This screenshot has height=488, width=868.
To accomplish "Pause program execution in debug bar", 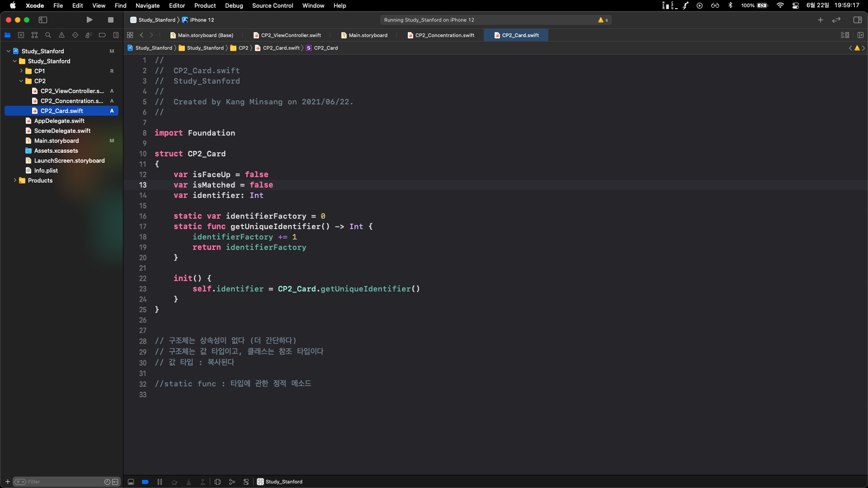I will click(160, 482).
